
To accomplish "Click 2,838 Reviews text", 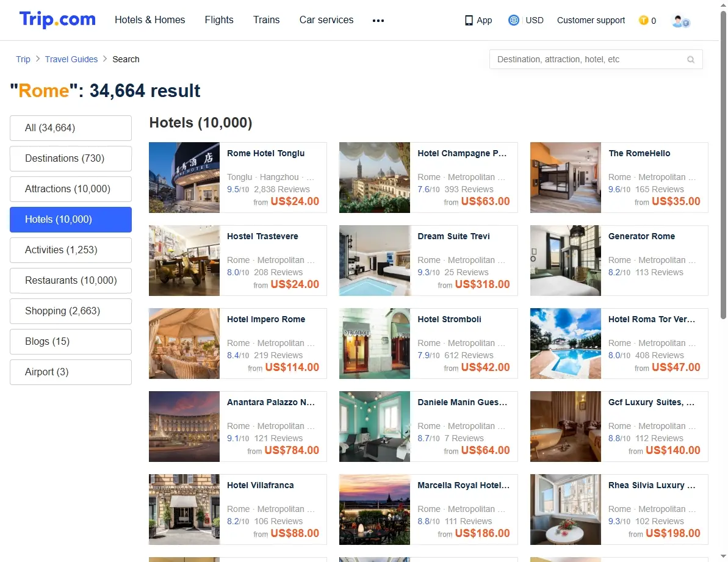I will point(282,189).
